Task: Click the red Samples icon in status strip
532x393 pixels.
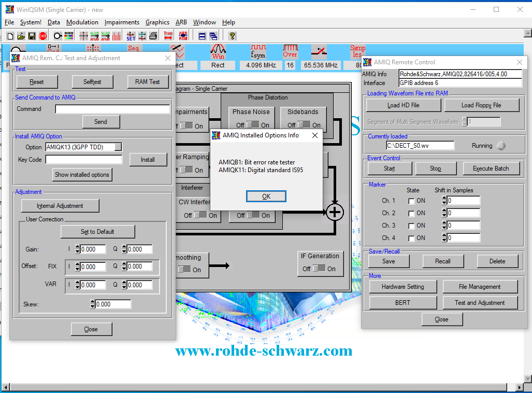Action: coord(357,51)
